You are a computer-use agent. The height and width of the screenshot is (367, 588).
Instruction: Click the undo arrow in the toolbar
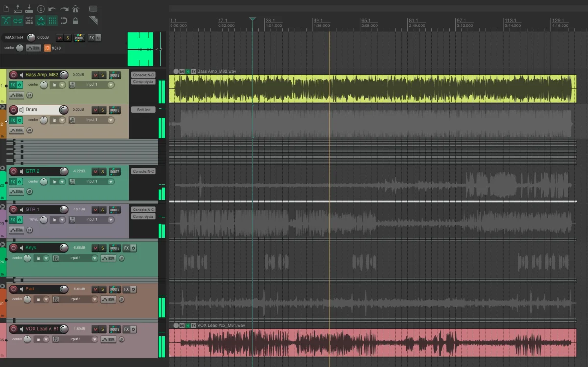tap(52, 9)
